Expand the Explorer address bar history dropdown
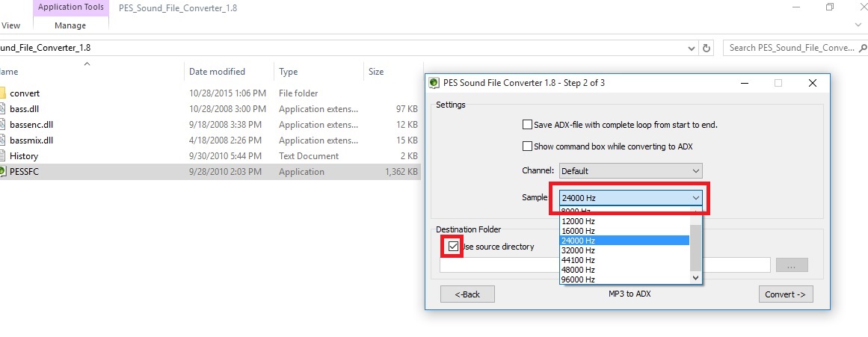The width and height of the screenshot is (868, 337). (692, 48)
